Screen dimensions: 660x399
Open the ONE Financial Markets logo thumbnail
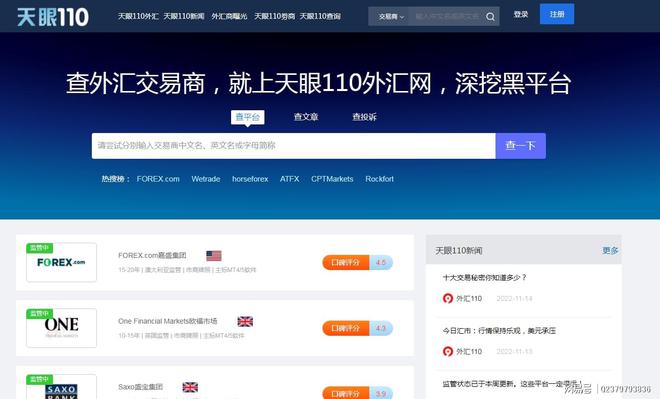coord(61,328)
